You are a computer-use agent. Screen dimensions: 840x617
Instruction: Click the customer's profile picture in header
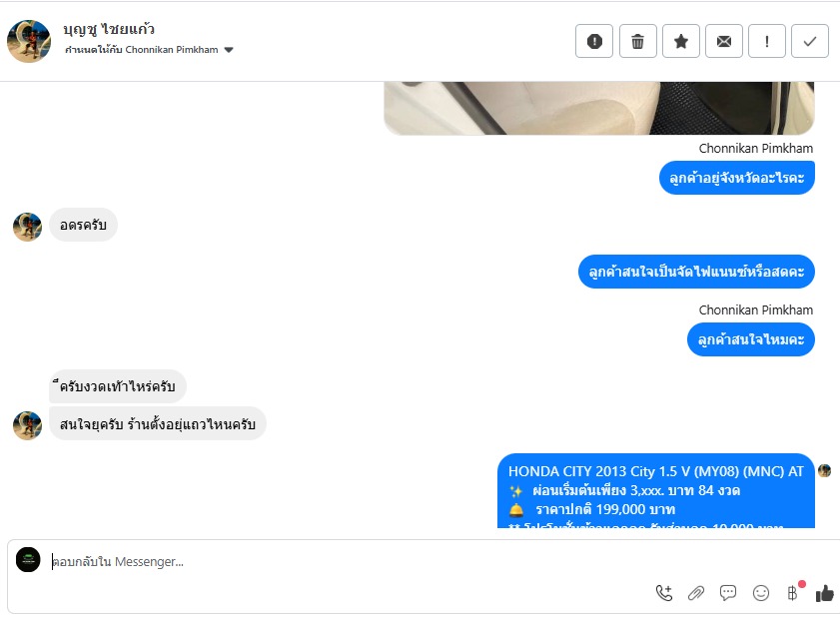pyautogui.click(x=29, y=41)
